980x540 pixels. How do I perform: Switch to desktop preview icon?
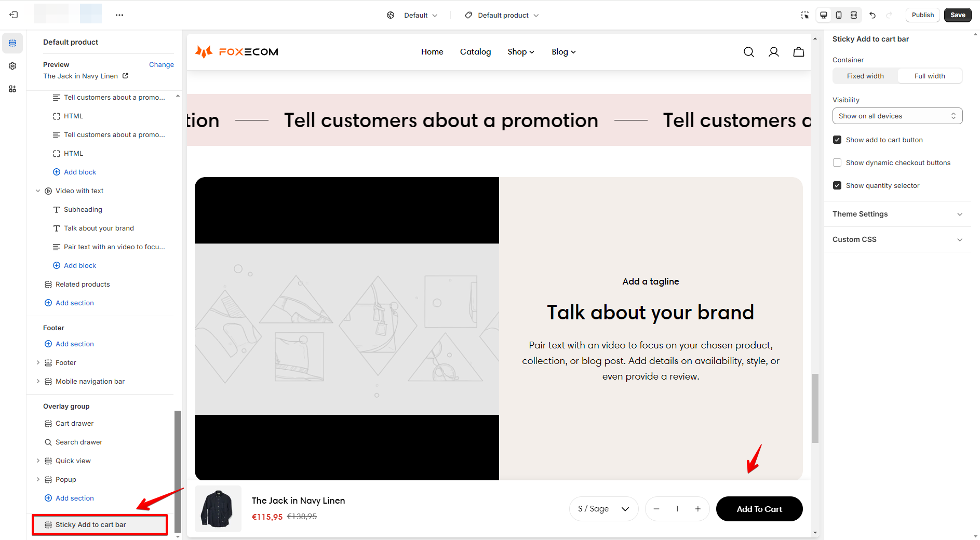(x=824, y=15)
